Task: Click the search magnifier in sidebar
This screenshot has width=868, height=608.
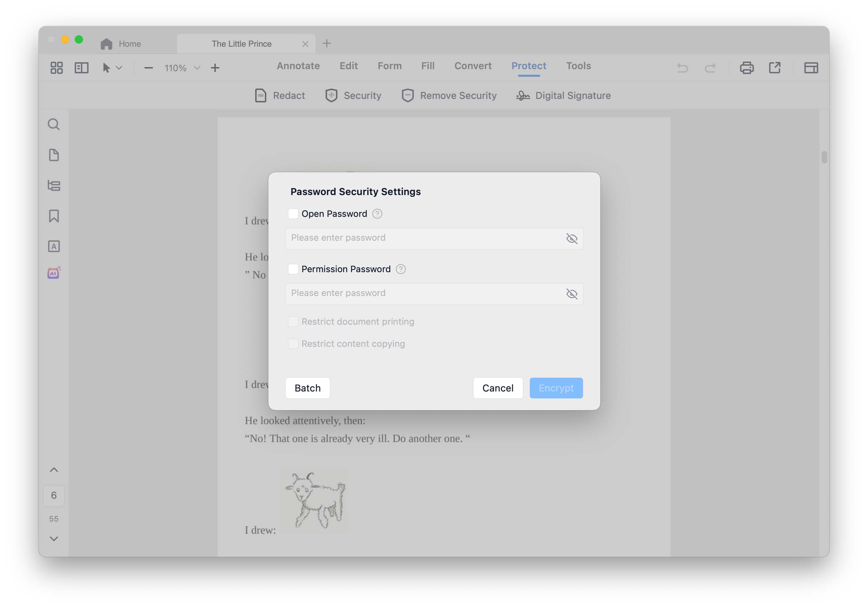Action: click(x=54, y=125)
